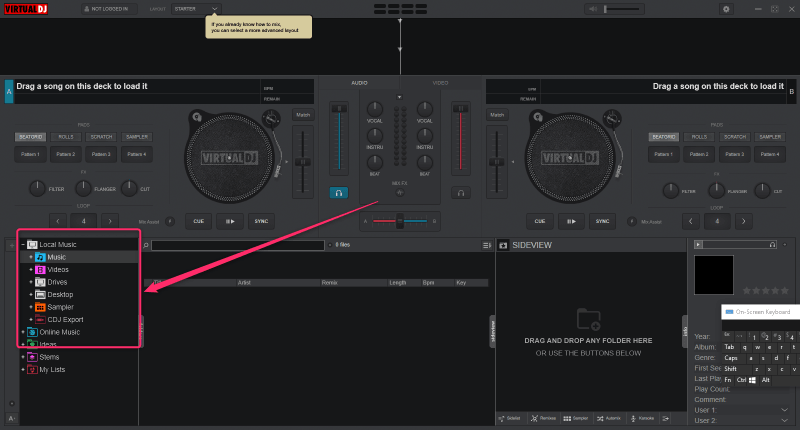Viewport: 800px width, 430px height.
Task: Click the Online Music globe icon
Action: pyautogui.click(x=32, y=332)
